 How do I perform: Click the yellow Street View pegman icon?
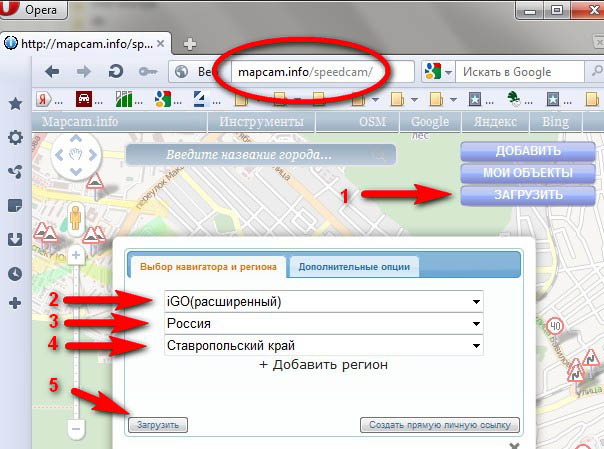[x=75, y=216]
